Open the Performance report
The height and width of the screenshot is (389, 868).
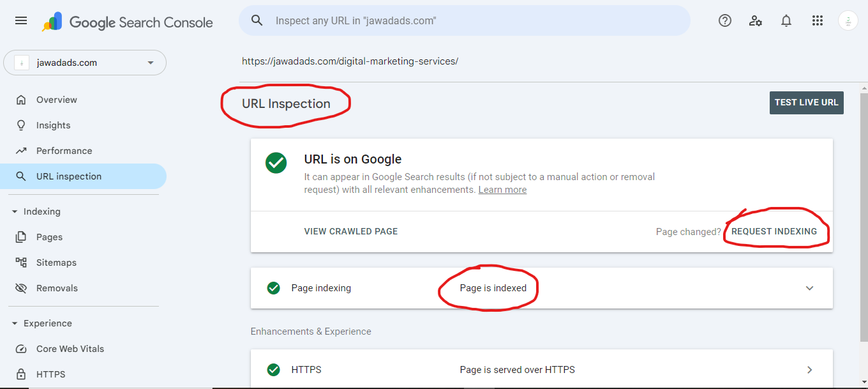[x=64, y=151]
